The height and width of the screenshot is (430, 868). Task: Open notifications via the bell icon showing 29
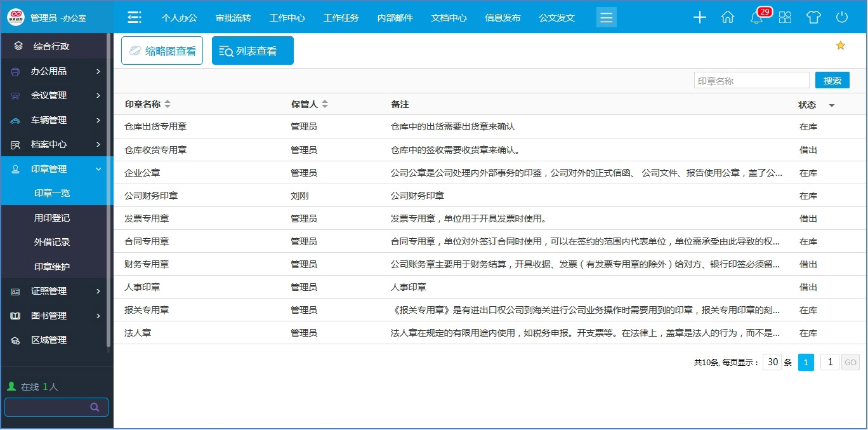756,18
